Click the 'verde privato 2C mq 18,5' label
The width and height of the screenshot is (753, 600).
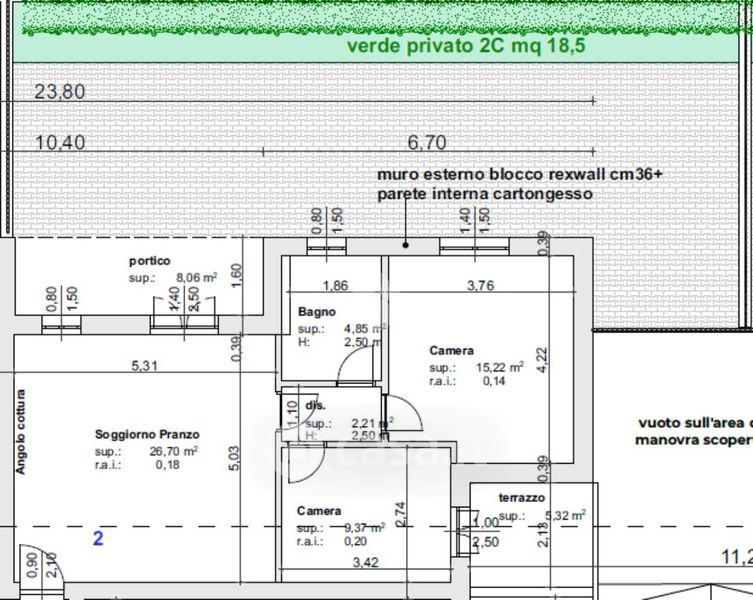(x=466, y=47)
